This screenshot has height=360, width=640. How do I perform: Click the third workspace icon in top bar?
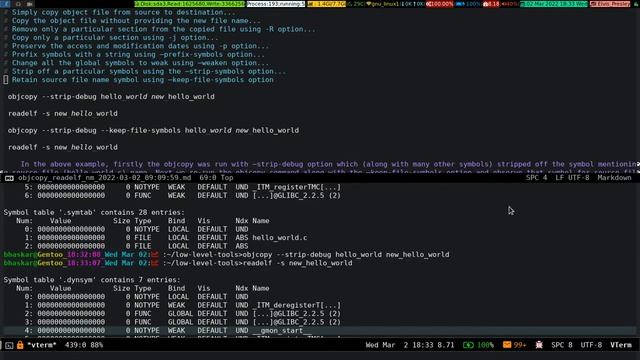click(x=29, y=4)
